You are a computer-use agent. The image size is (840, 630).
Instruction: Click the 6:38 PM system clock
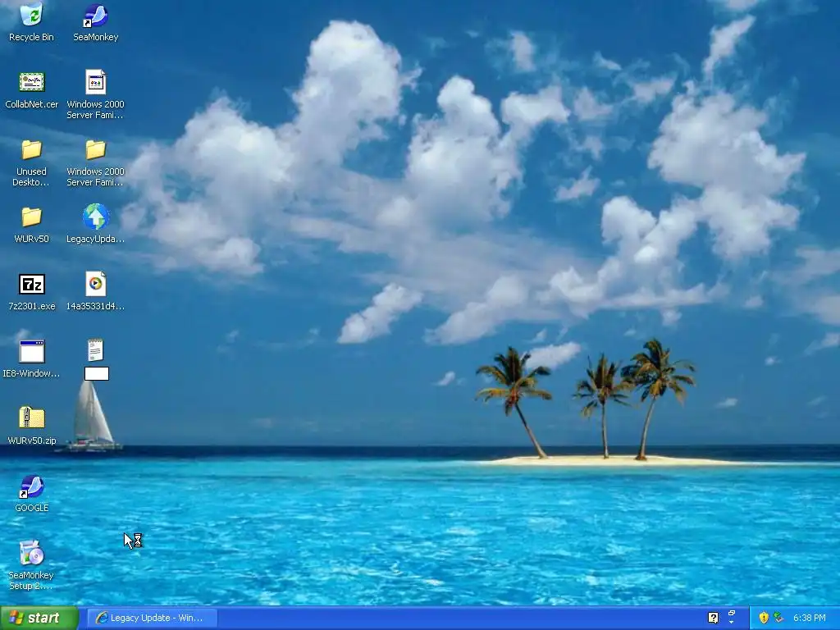point(809,618)
